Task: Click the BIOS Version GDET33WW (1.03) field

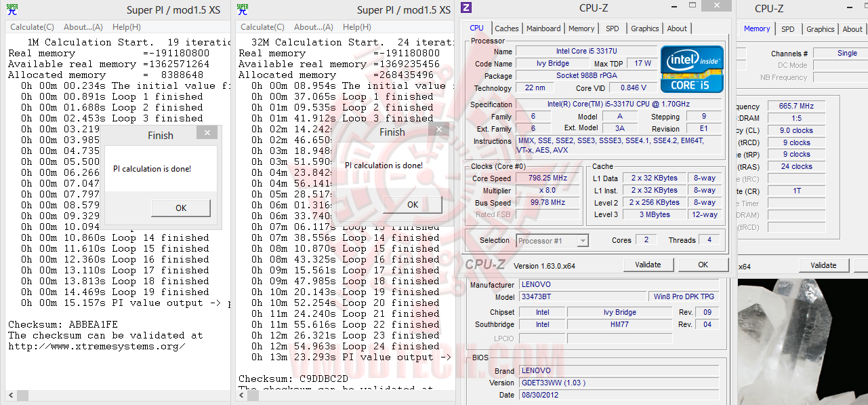Action: click(x=618, y=383)
